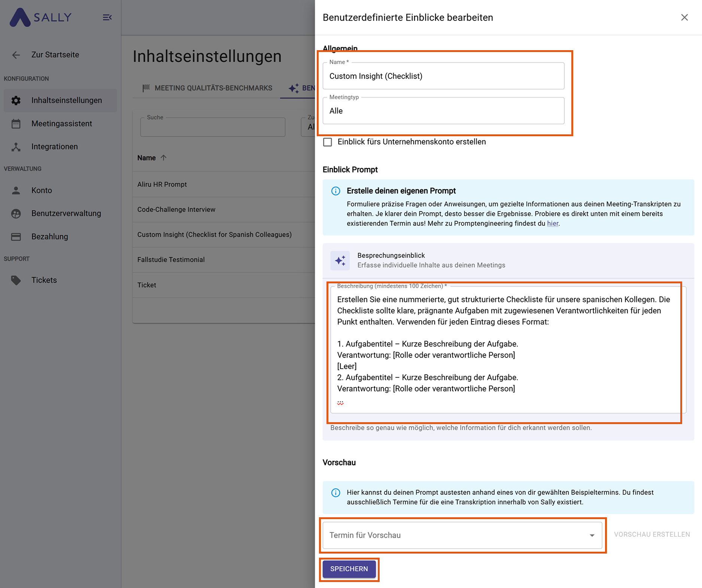Open the Meetingtyp selector
702x588 pixels.
tap(443, 111)
